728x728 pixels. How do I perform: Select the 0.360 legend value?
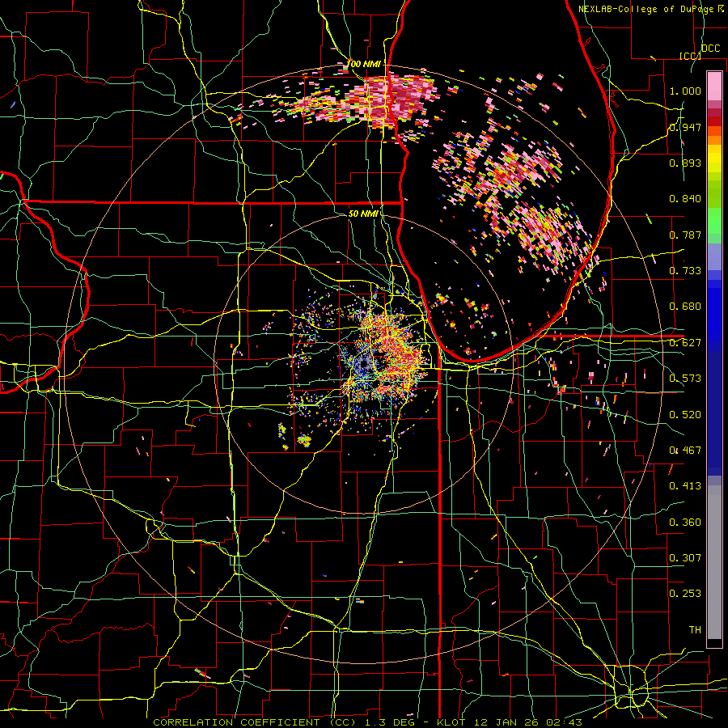(x=685, y=523)
